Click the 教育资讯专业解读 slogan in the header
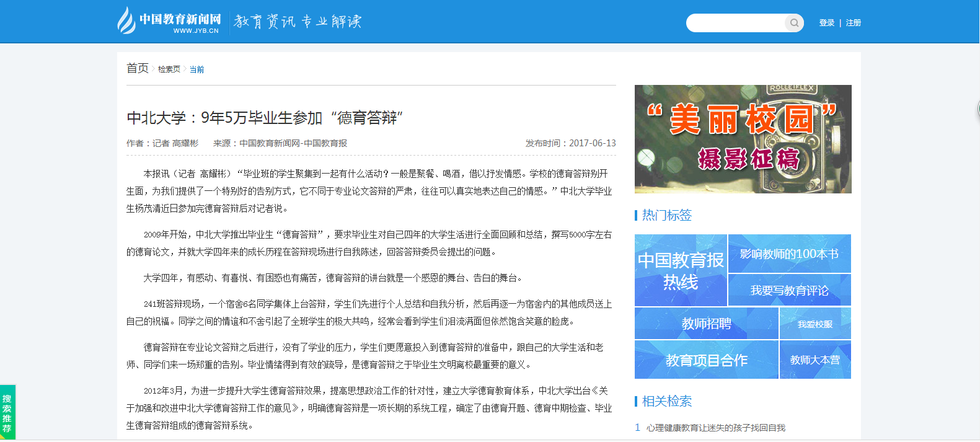Image resolution: width=980 pixels, height=442 pixels. (298, 22)
